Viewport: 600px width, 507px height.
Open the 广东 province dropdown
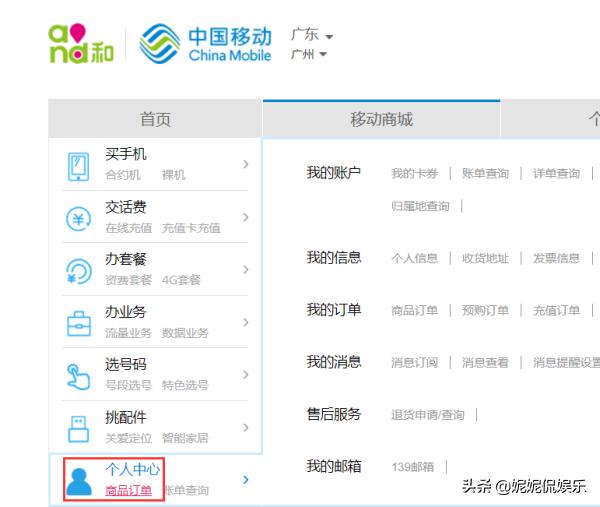(312, 35)
